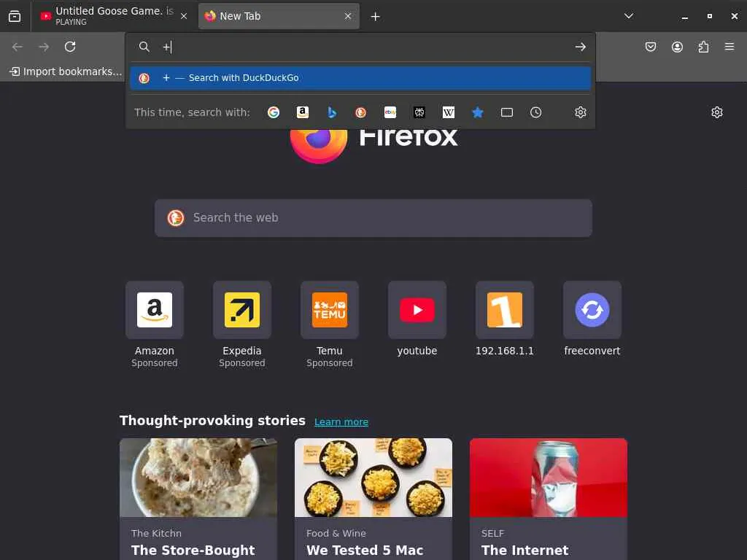Open Save to Pocket from the toolbar
747x560 pixels.
(x=651, y=47)
